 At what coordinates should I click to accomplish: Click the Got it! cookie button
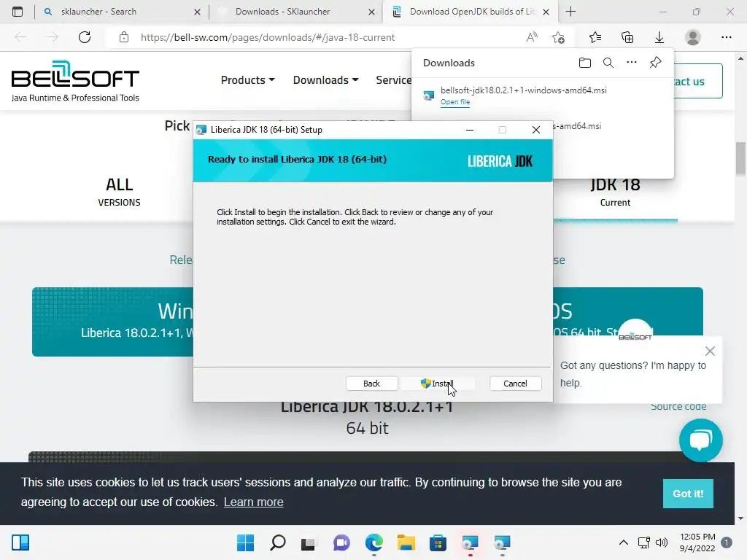point(688,494)
